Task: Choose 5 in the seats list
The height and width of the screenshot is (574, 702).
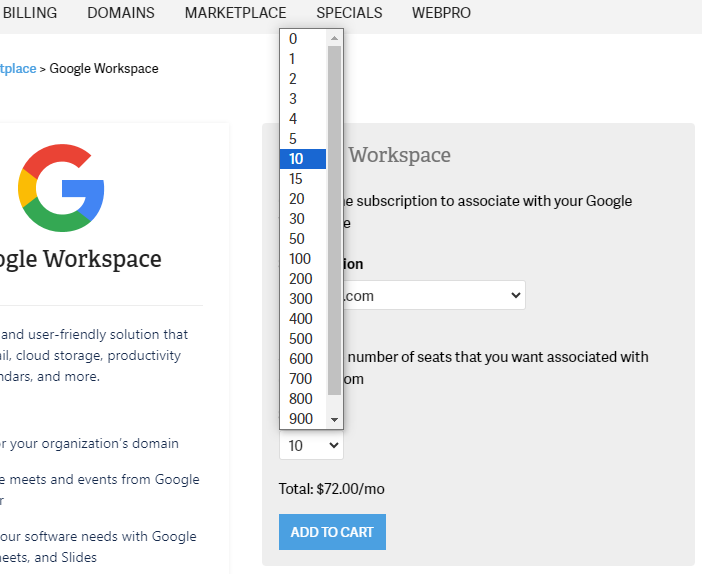Action: pyautogui.click(x=303, y=139)
